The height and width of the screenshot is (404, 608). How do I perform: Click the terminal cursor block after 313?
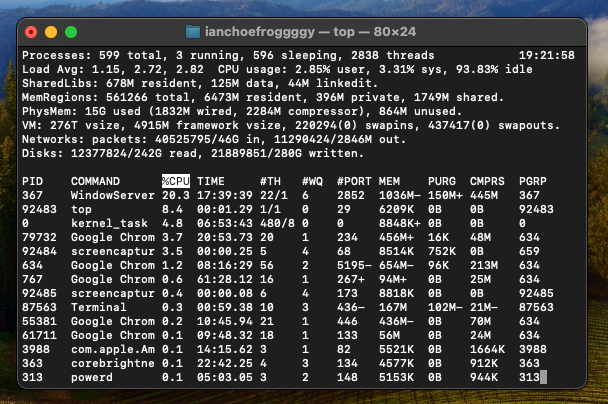[543, 376]
